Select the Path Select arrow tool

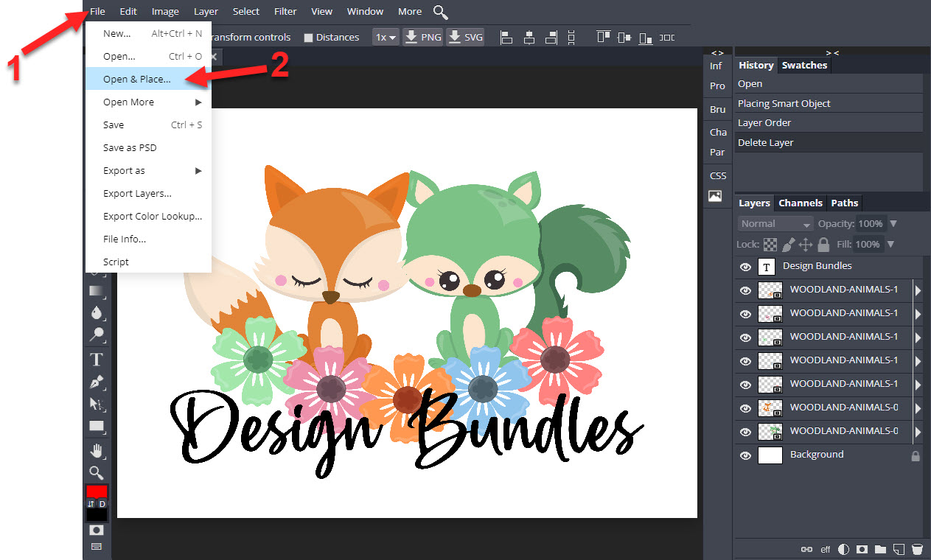tap(97, 404)
